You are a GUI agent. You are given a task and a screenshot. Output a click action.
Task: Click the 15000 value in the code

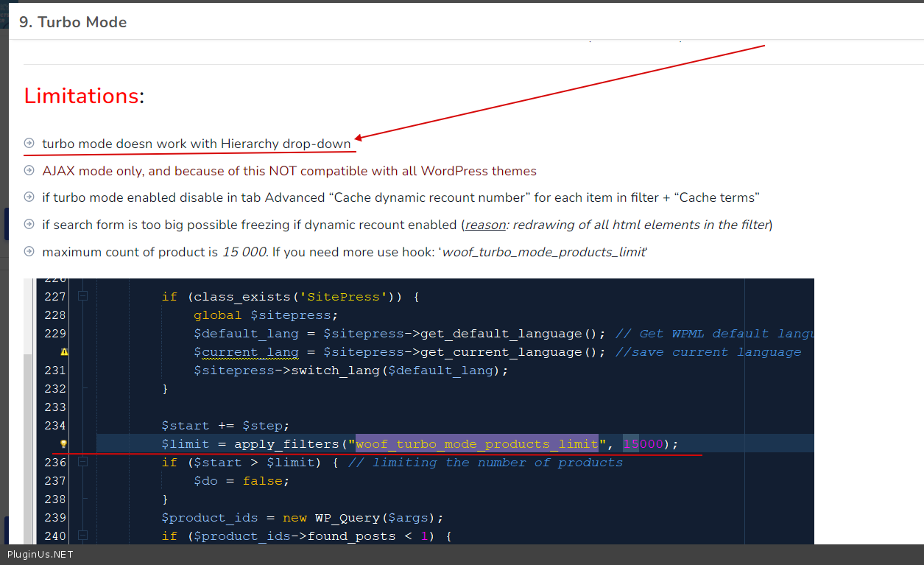pos(642,444)
